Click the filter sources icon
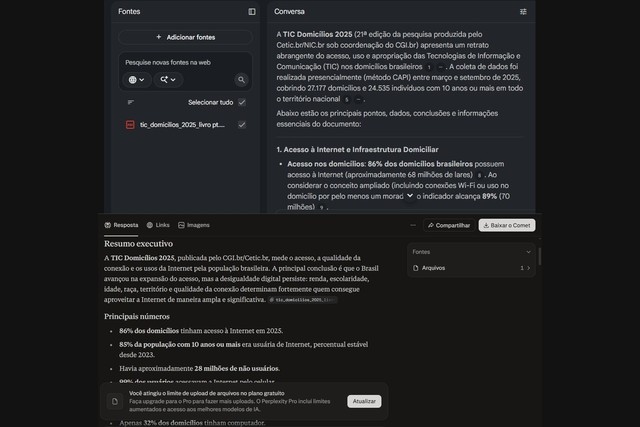This screenshot has width=640, height=427. (131, 102)
